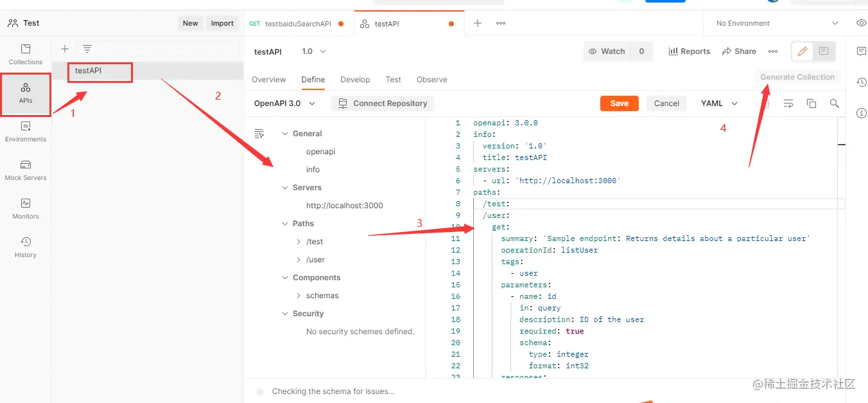Click the New button
The height and width of the screenshot is (403, 868).
click(x=191, y=23)
